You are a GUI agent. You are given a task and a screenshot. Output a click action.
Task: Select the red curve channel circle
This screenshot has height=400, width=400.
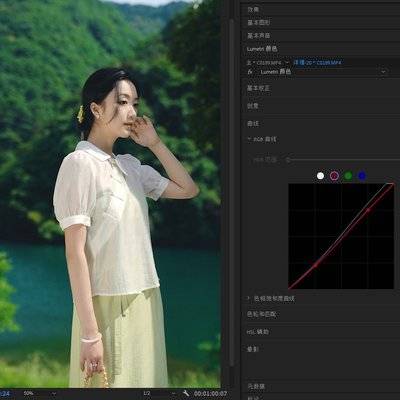click(x=334, y=176)
